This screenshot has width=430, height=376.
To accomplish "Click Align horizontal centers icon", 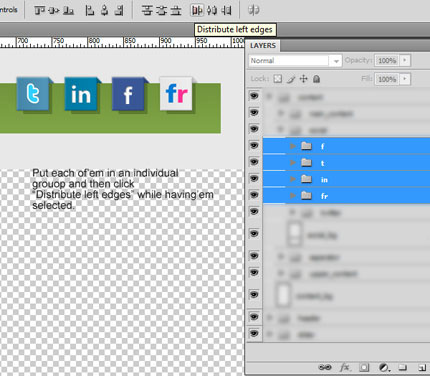I will coord(104,11).
